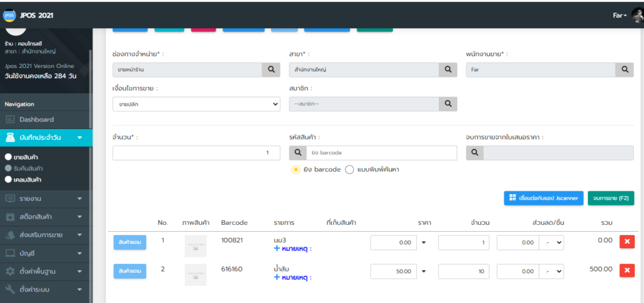Image resolution: width=644 pixels, height=303 pixels.
Task: Open discount type select for นม3 row
Action: 552,243
